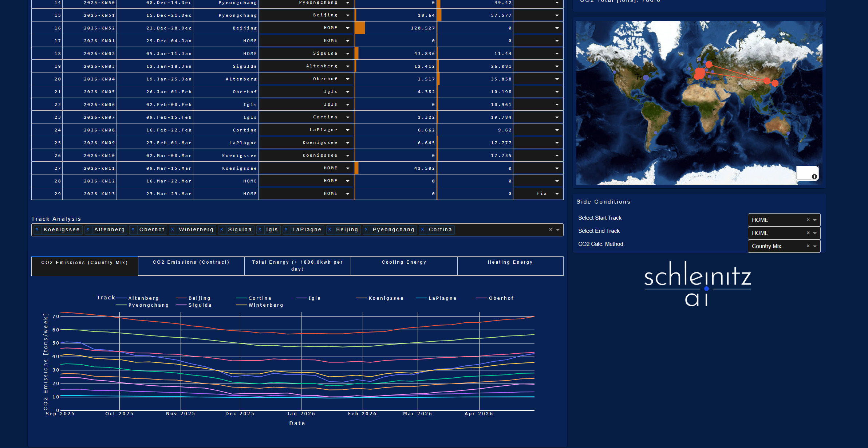Clear all tracks in Track Analysis selector

[x=551, y=230]
